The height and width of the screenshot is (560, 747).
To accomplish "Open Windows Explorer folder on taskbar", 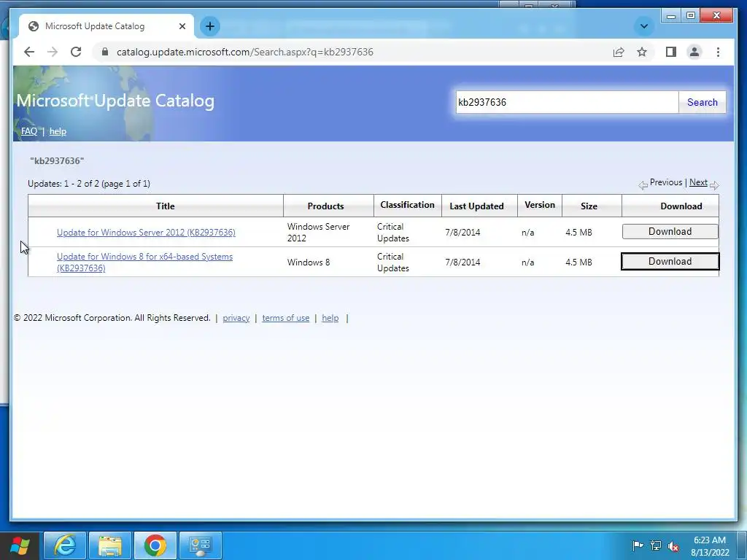I will click(110, 545).
